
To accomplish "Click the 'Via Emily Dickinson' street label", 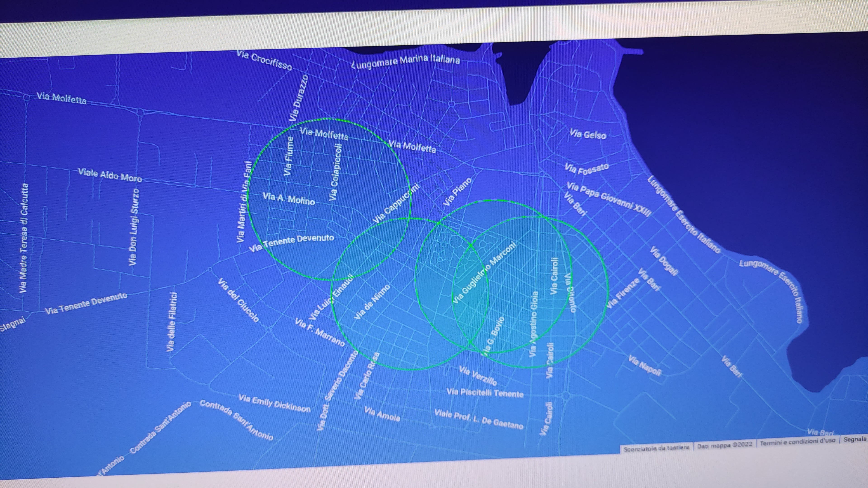I will click(x=274, y=404).
